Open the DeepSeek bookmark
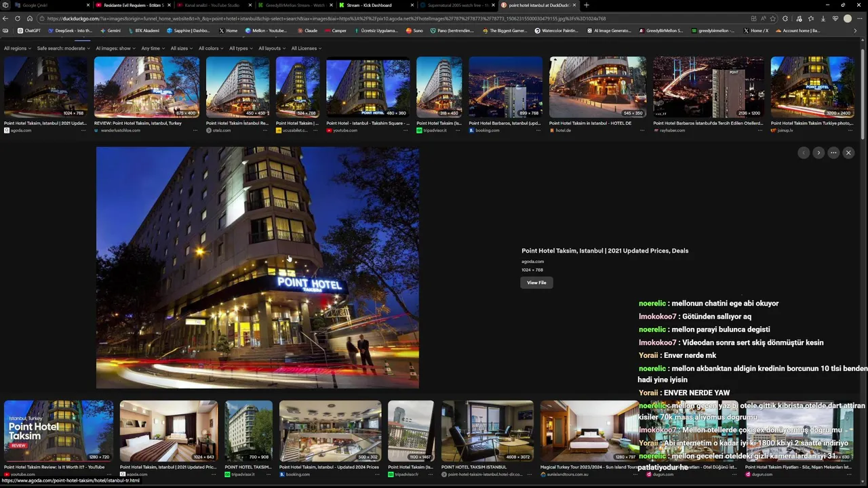 point(70,30)
